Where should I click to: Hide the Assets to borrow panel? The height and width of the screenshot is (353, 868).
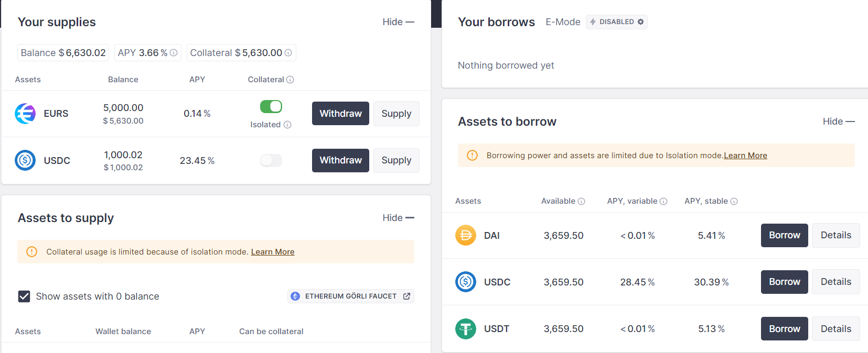coord(838,122)
